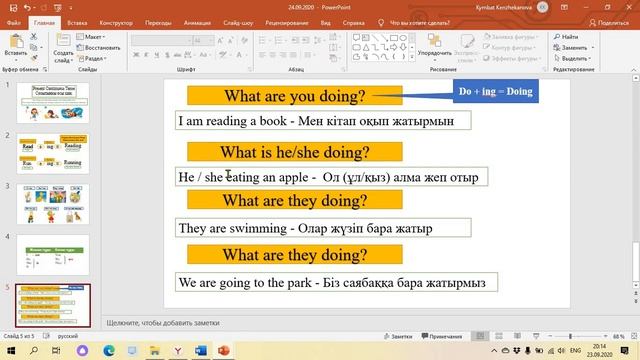Switch to the Конструктор tab
The image size is (640, 360).
click(116, 23)
